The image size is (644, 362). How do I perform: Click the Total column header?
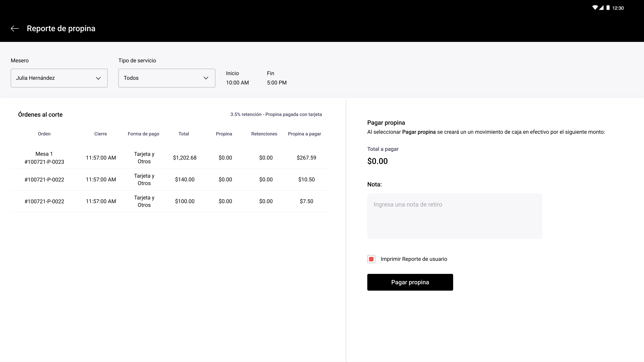coord(184,134)
